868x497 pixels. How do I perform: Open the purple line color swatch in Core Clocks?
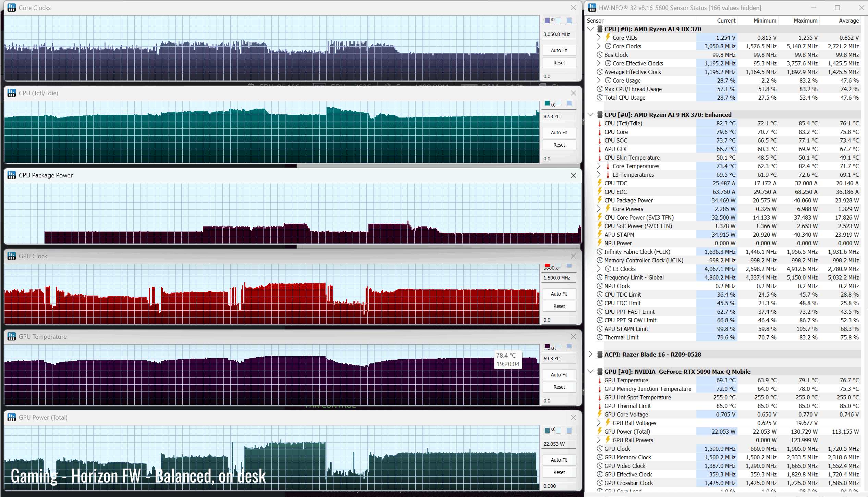click(547, 21)
